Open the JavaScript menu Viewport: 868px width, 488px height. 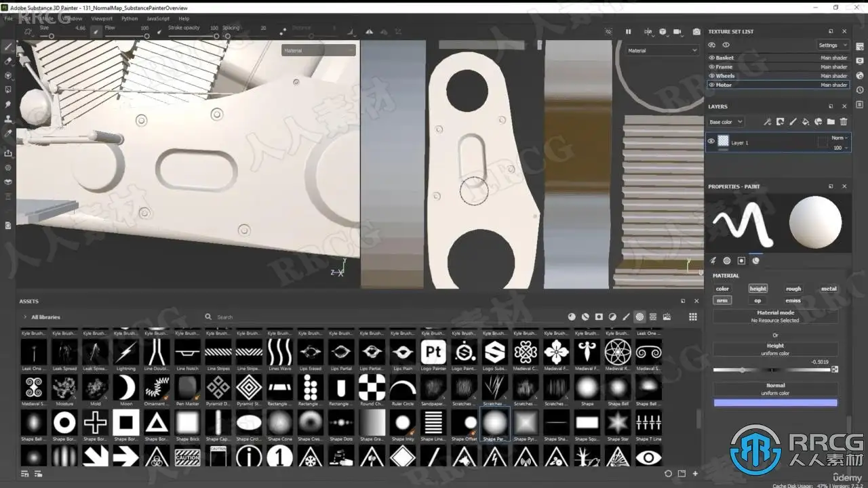pyautogui.click(x=158, y=18)
